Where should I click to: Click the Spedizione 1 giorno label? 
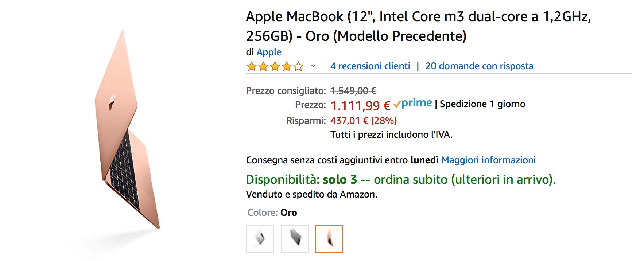[482, 104]
